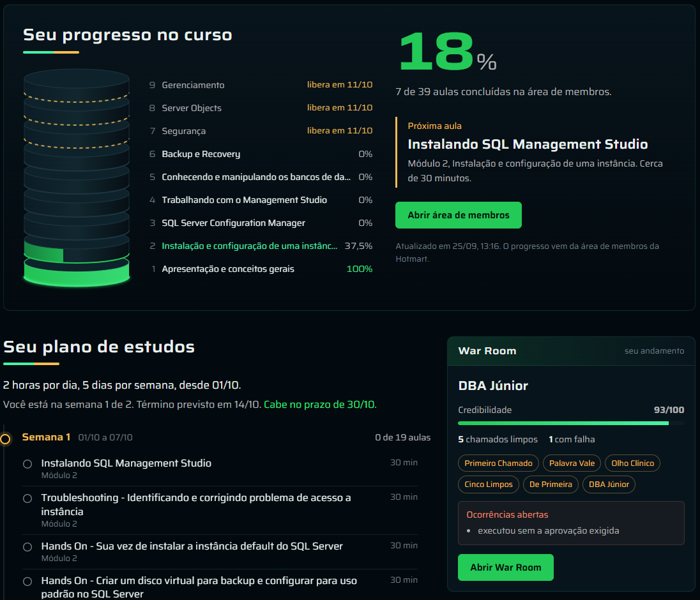Click the De Primeira badge

551,484
